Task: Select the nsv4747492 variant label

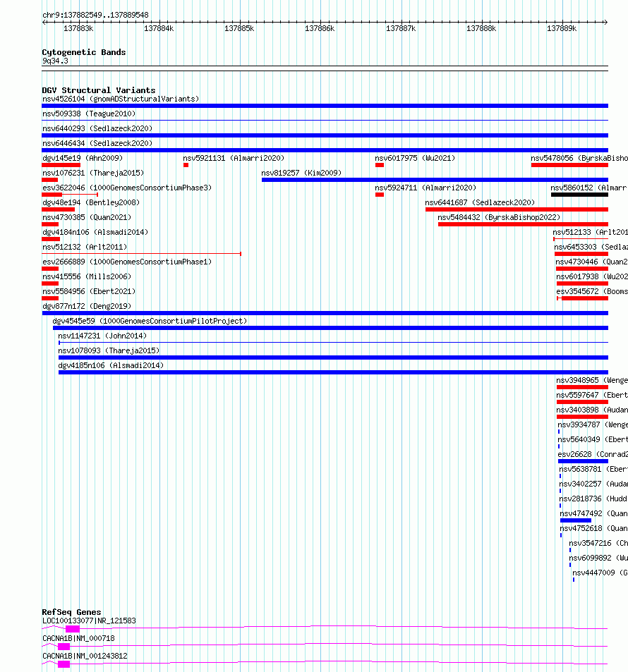Action: 593,513
